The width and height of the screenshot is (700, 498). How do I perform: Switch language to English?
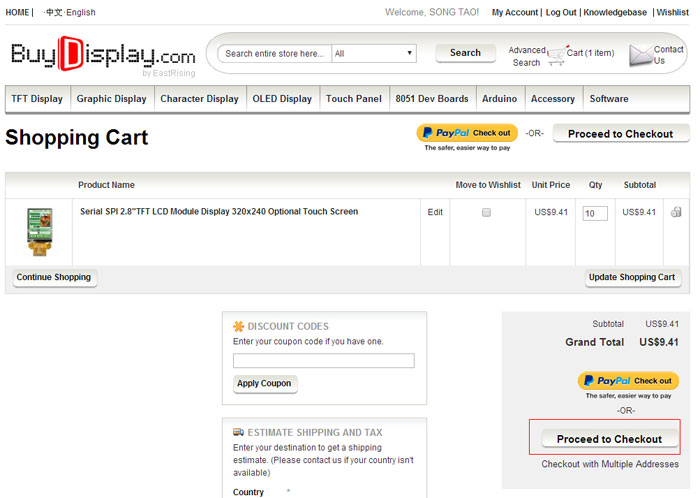[x=81, y=12]
